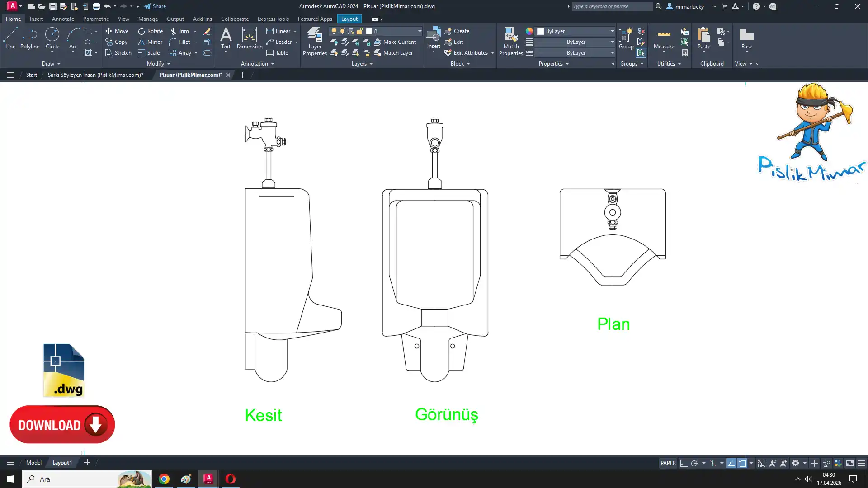
Task: Open the object color ByLayer dropdown
Action: point(612,31)
